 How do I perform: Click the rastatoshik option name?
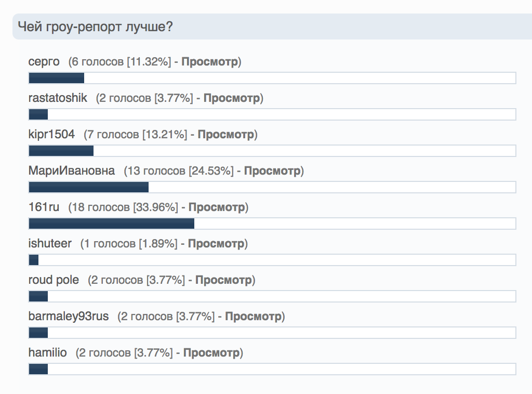click(58, 98)
